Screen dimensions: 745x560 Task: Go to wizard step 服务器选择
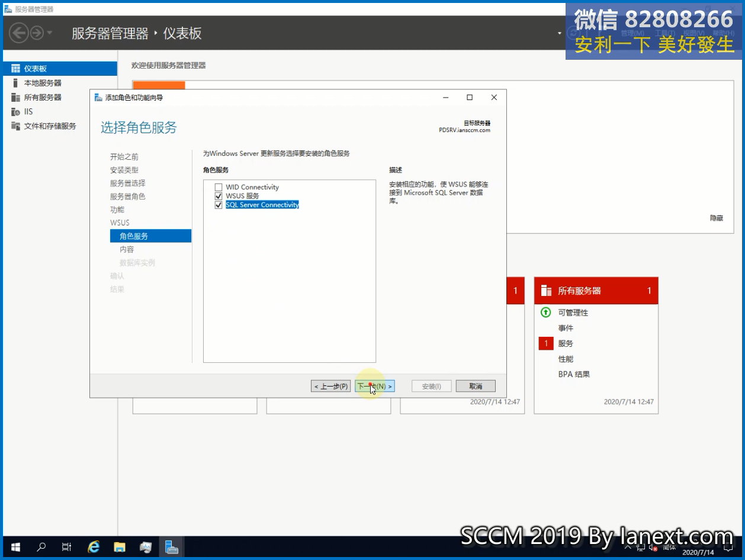click(x=127, y=184)
